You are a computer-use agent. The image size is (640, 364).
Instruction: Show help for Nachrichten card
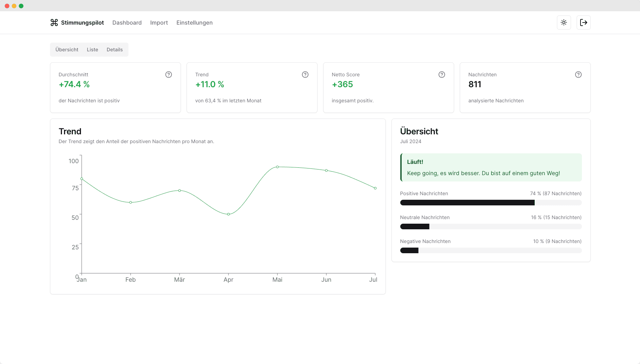point(578,75)
